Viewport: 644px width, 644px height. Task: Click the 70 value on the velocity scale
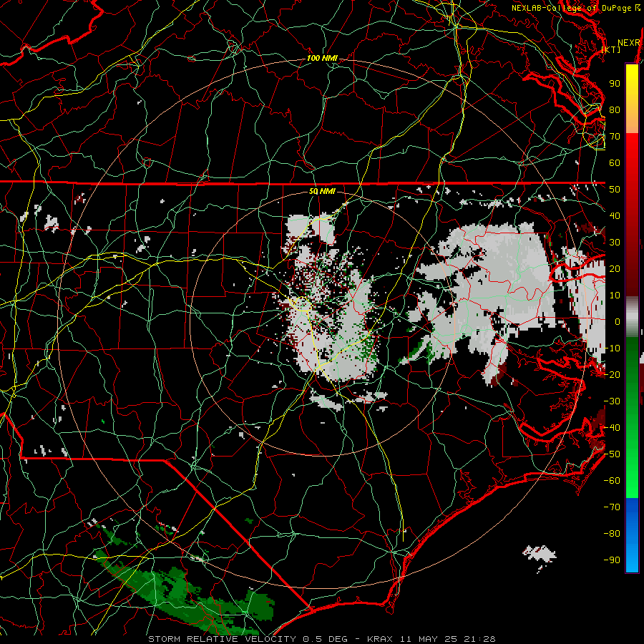point(615,137)
